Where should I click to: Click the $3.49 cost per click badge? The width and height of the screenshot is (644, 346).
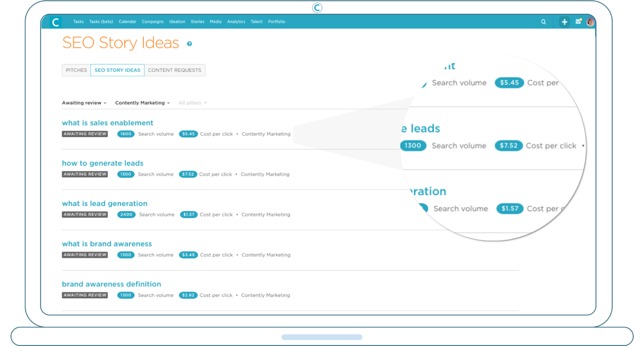[188, 255]
